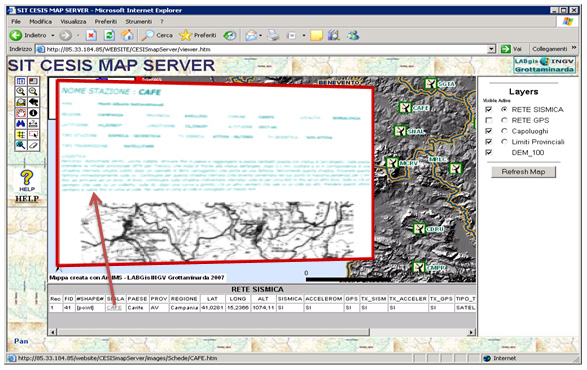Click the browser Print icon
The width and height of the screenshot is (587, 370).
click(x=273, y=35)
